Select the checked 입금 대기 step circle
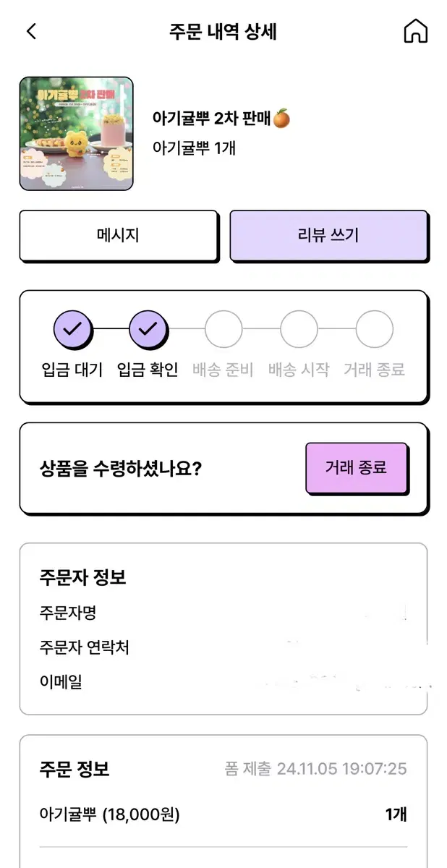447x868 pixels. click(x=72, y=329)
